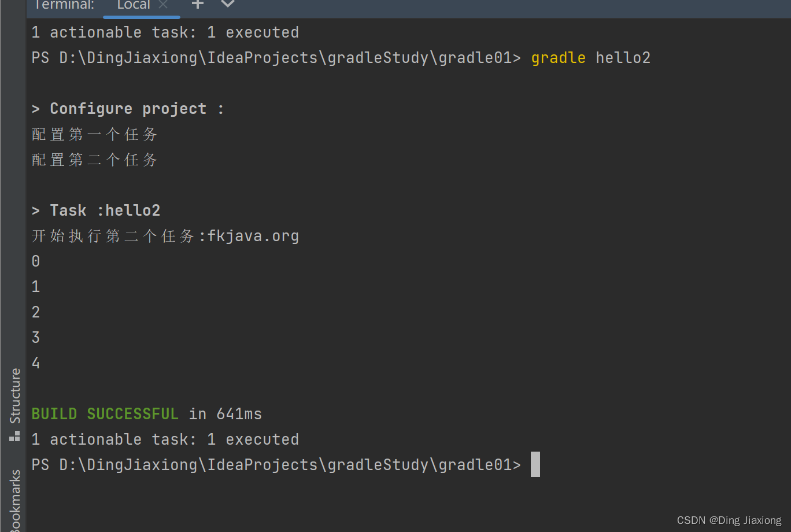The height and width of the screenshot is (532, 791).
Task: Click the terminal cursor at the last prompt
Action: tap(535, 464)
